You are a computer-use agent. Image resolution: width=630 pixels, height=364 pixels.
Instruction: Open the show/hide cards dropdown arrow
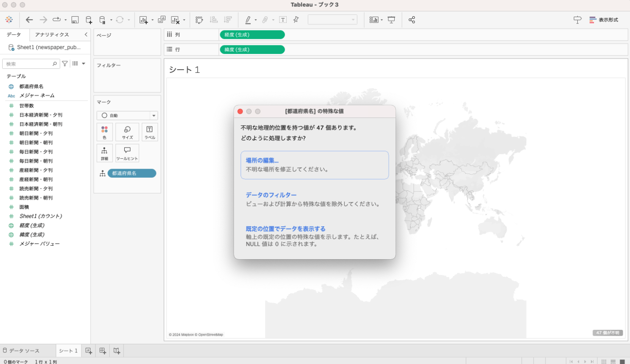tap(382, 20)
